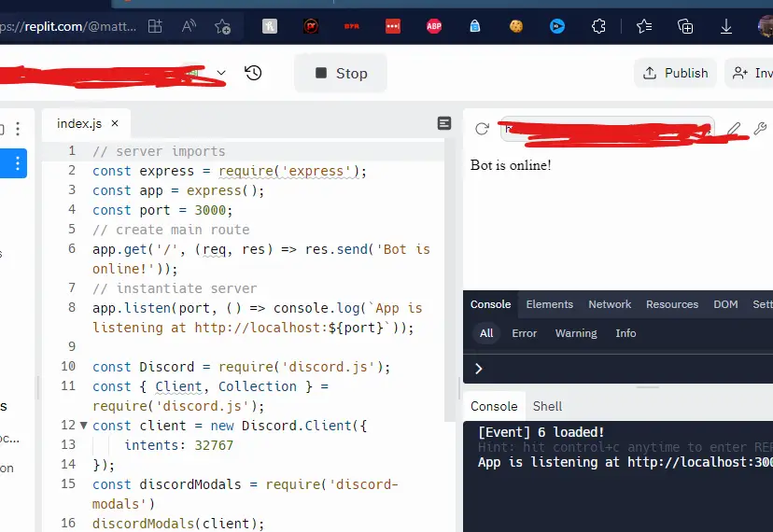773x532 pixels.
Task: Open devtools Resources tab
Action: pyautogui.click(x=672, y=304)
